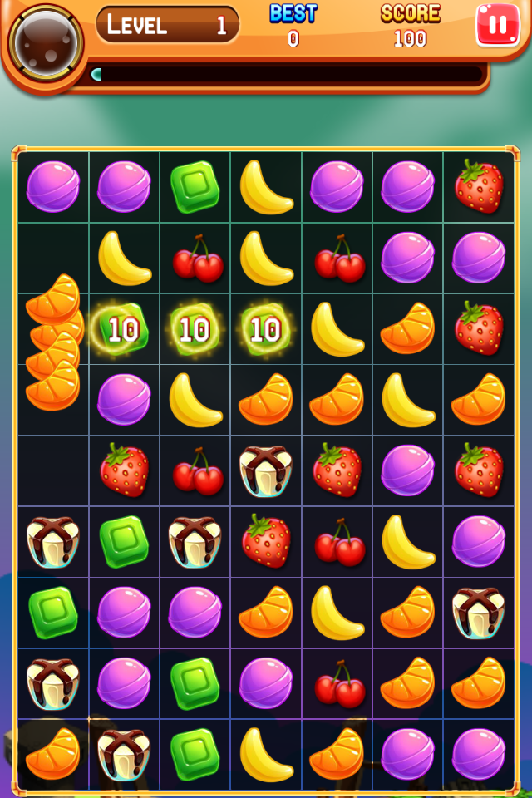Tap the chocolate ball icon in header

[46, 43]
